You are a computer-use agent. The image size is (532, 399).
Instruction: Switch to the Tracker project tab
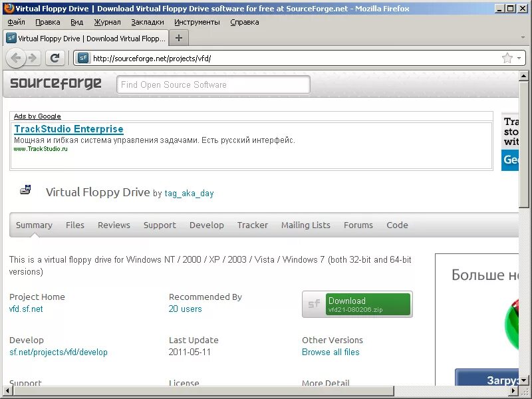[253, 225]
